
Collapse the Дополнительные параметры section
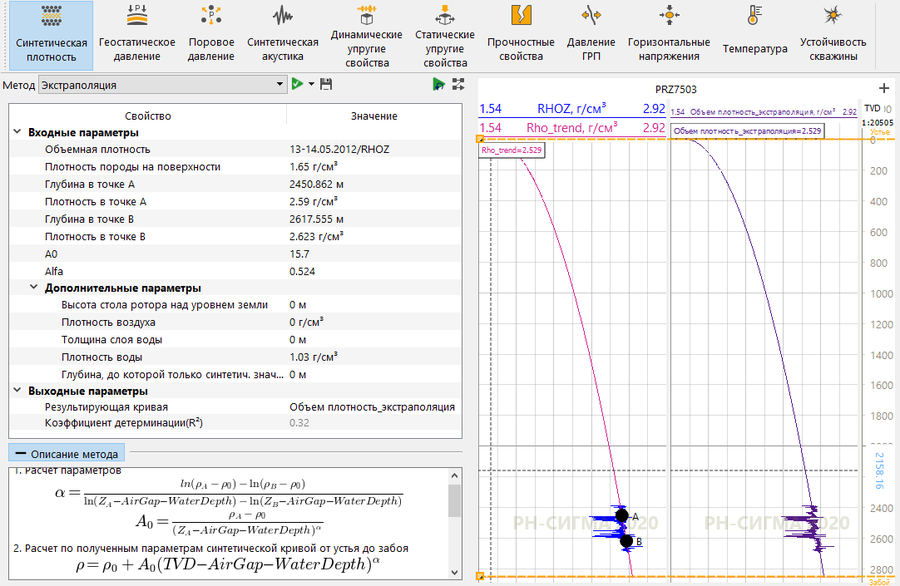click(x=33, y=287)
